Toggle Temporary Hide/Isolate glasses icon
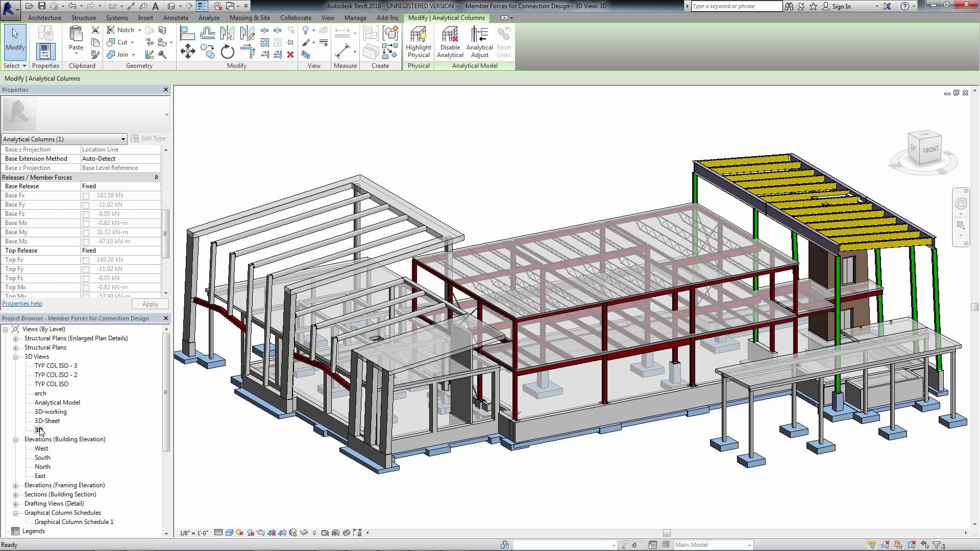980x551 pixels. (x=304, y=533)
